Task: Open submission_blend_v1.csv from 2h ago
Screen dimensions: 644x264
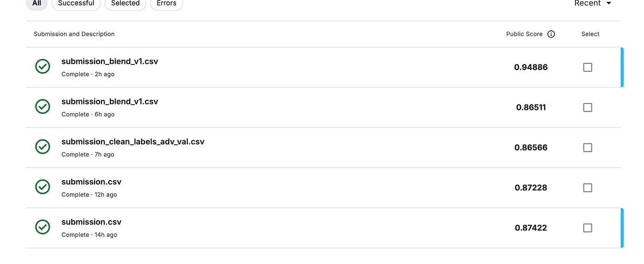Action: [110, 61]
